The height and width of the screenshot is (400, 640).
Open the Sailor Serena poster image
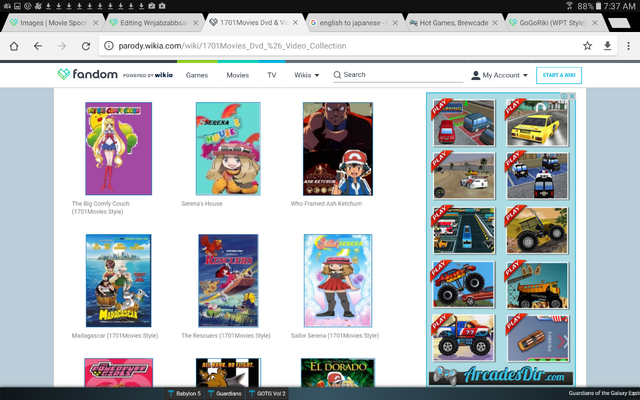(338, 280)
